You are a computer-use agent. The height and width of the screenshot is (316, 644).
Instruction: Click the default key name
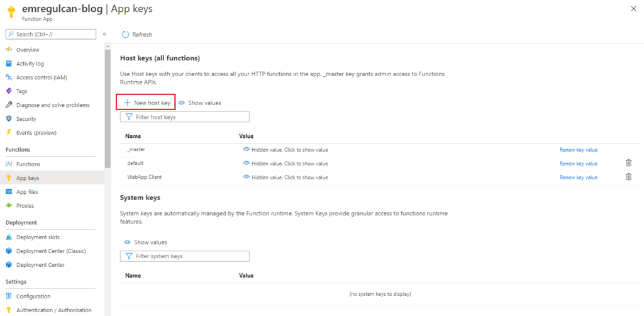[x=135, y=163]
